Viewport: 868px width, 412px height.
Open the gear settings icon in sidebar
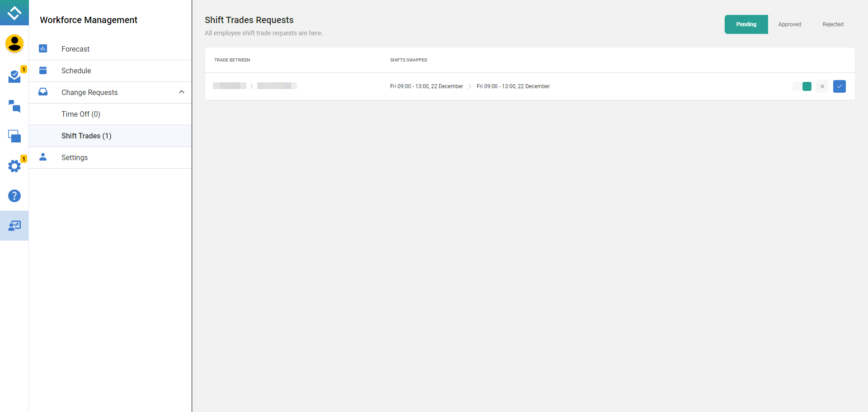[14, 166]
